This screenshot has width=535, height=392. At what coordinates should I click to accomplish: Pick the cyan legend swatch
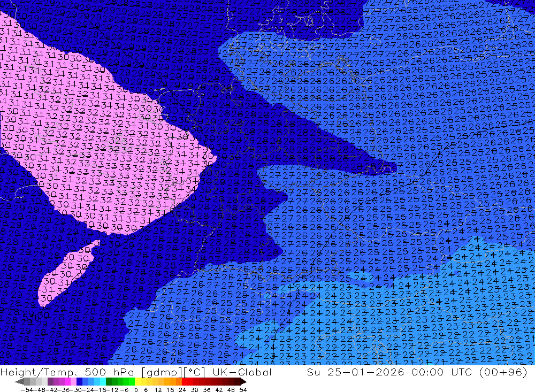(x=103, y=382)
